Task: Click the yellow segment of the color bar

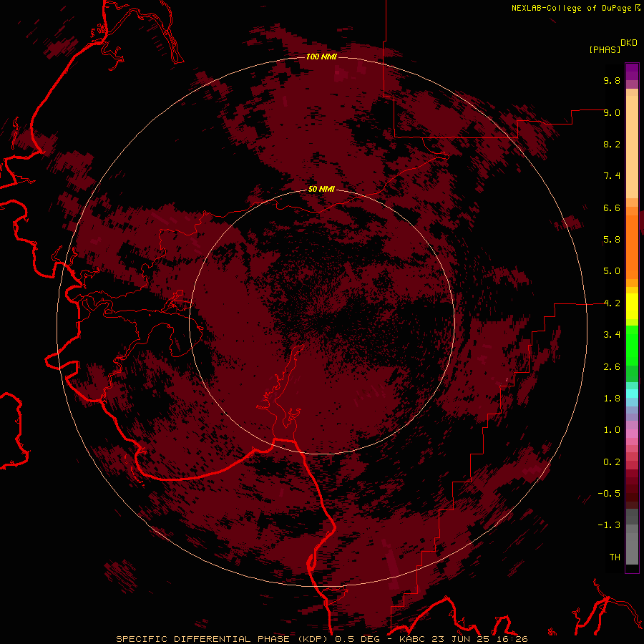Action: point(632,306)
